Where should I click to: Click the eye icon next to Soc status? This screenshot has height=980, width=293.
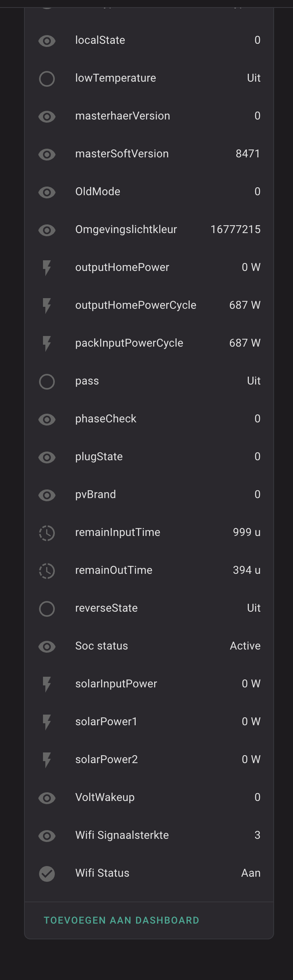coord(47,646)
